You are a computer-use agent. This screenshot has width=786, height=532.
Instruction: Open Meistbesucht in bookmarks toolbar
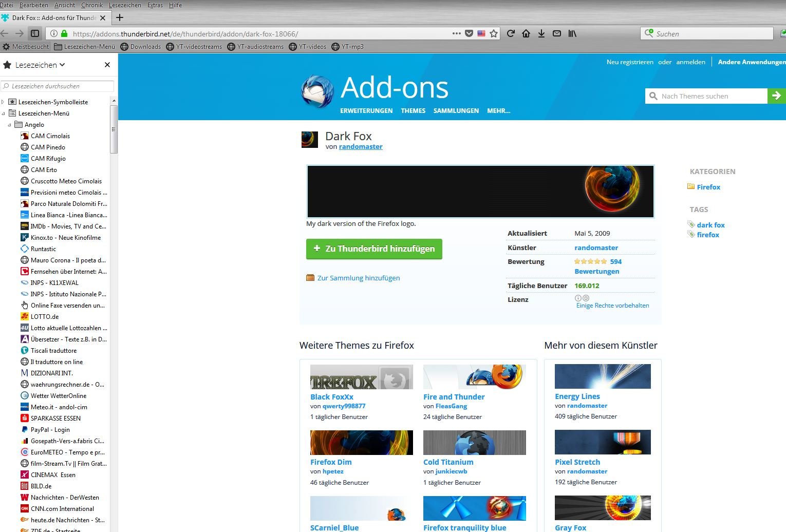tap(26, 46)
